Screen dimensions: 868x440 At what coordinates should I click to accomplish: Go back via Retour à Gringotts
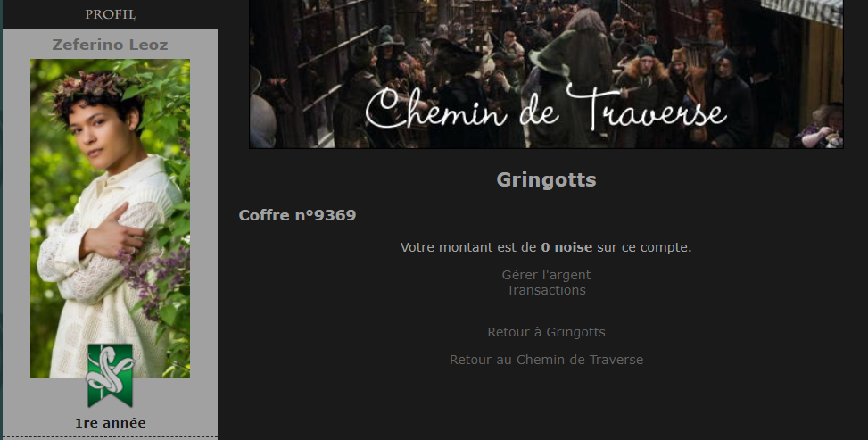click(x=546, y=332)
